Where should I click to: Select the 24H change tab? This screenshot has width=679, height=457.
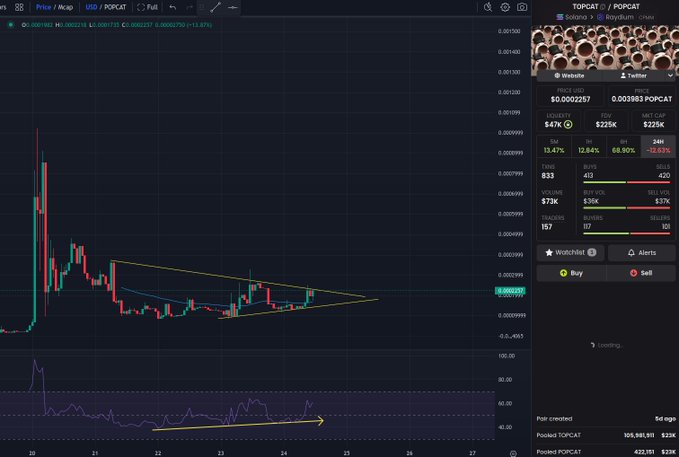click(x=658, y=146)
